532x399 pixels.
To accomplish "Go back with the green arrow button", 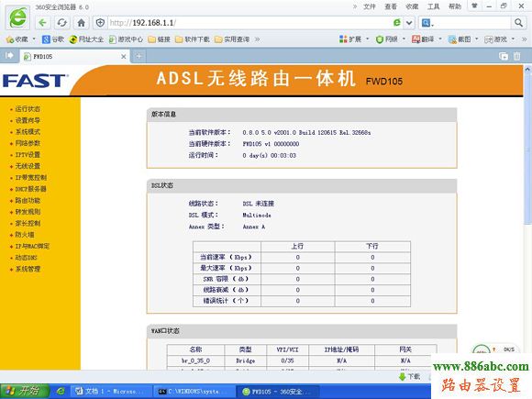I will click(42, 23).
